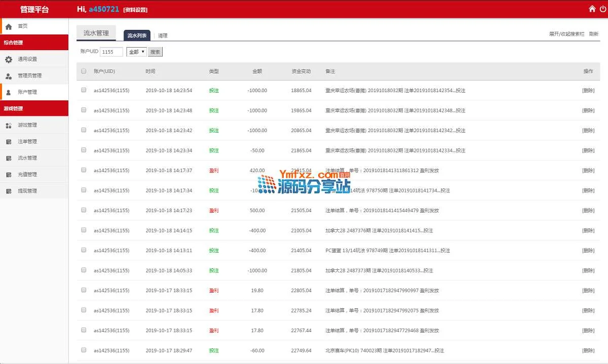Image resolution: width=608 pixels, height=364 pixels.
Task: Open the 全部 type filter dropdown
Action: [x=136, y=52]
